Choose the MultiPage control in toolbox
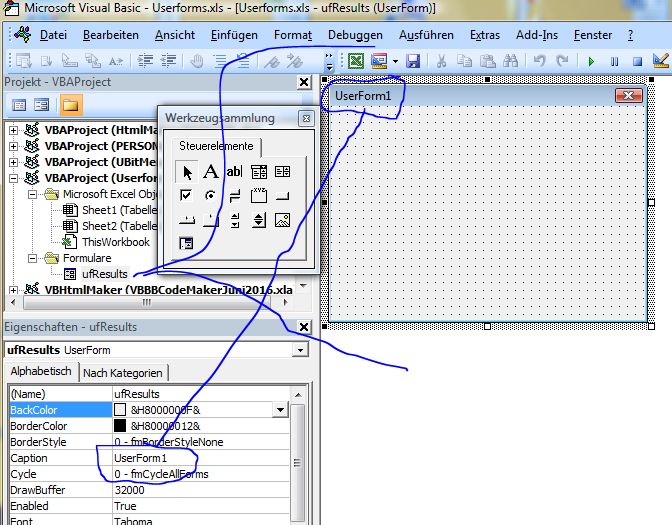672x525 pixels. click(x=210, y=220)
